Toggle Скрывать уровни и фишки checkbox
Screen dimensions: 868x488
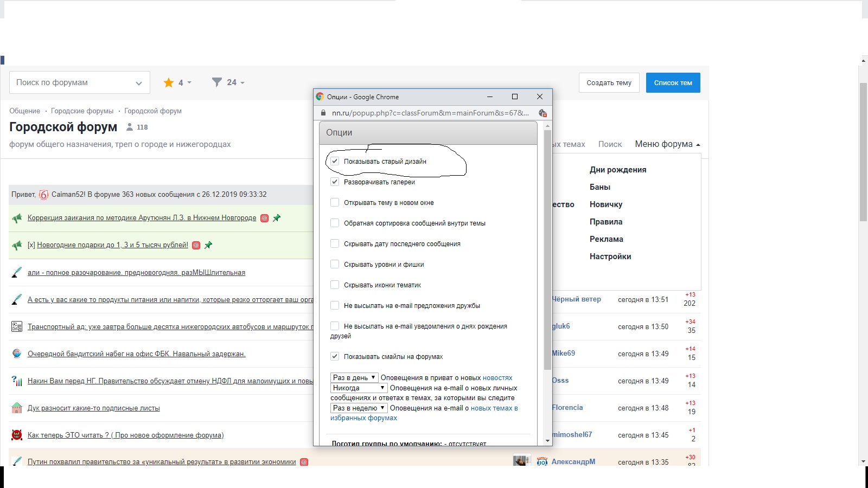tap(335, 264)
